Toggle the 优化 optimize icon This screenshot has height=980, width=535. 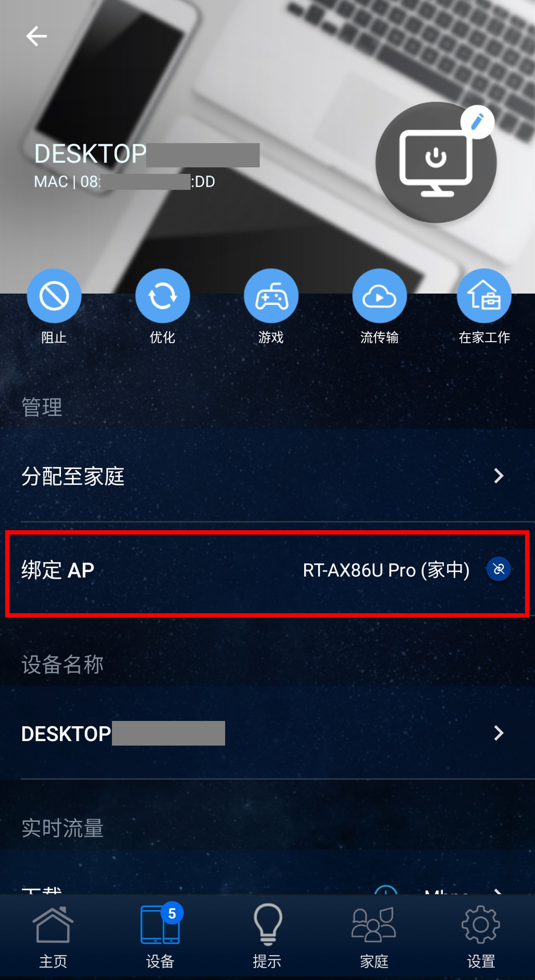tap(162, 296)
